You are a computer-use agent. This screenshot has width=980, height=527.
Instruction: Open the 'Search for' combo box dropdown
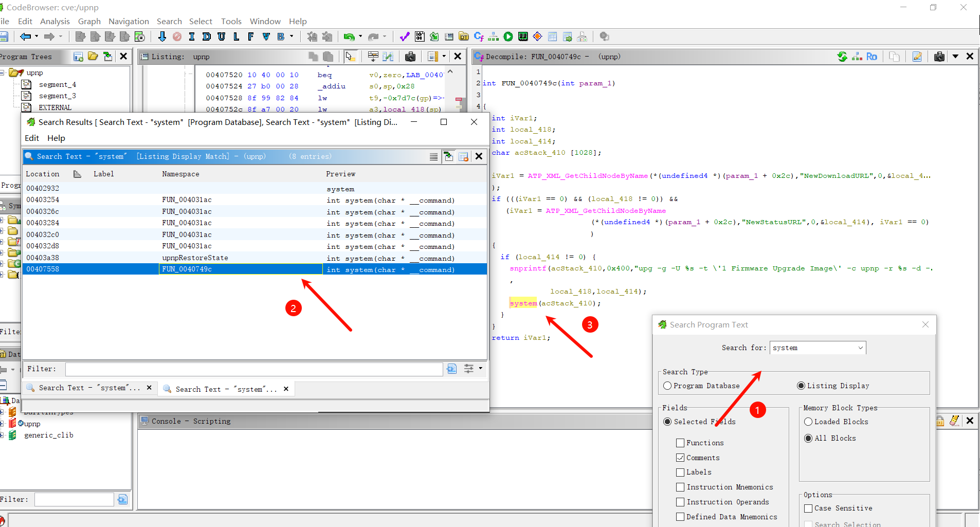click(x=860, y=348)
